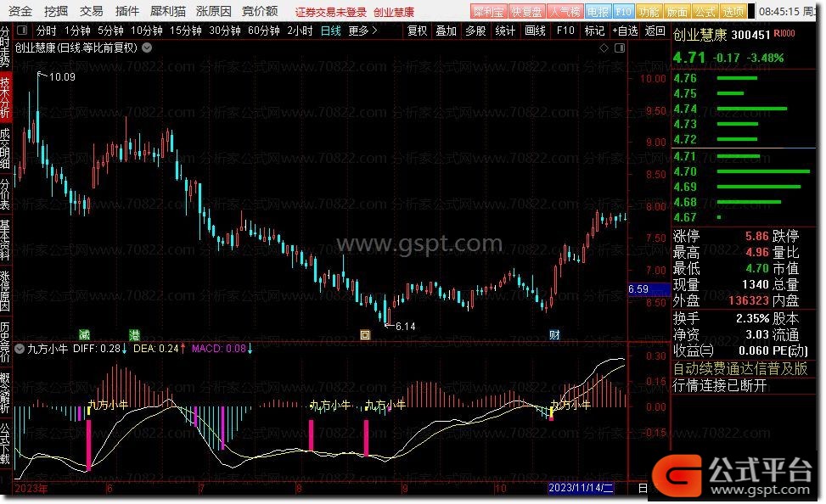Expand the 更多 timeframe list

(362, 31)
